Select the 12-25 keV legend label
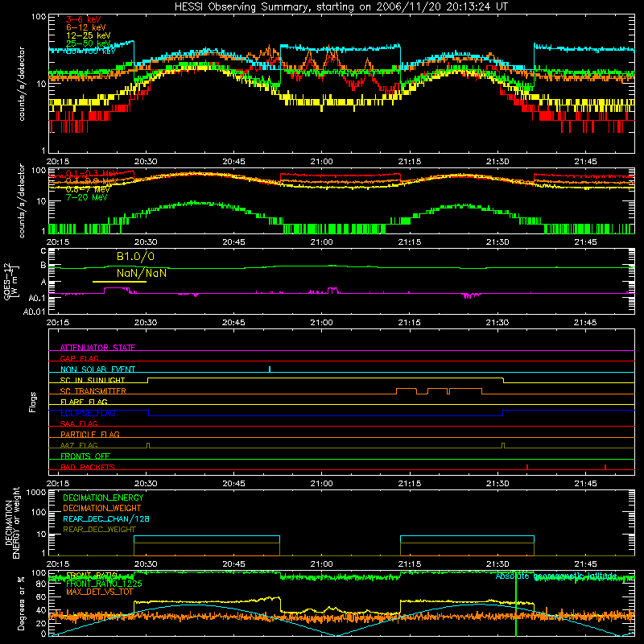The height and width of the screenshot is (644, 644). 89,35
